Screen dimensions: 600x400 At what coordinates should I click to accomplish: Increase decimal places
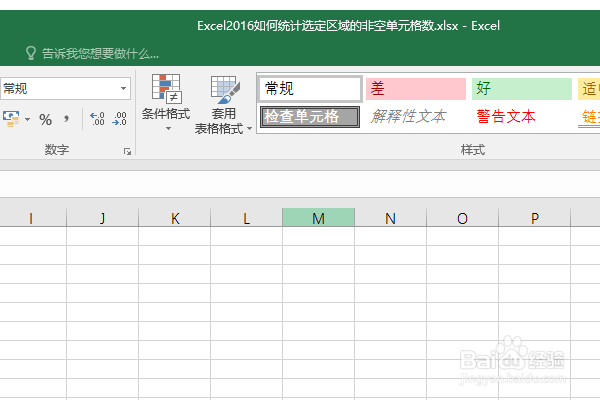[x=97, y=119]
